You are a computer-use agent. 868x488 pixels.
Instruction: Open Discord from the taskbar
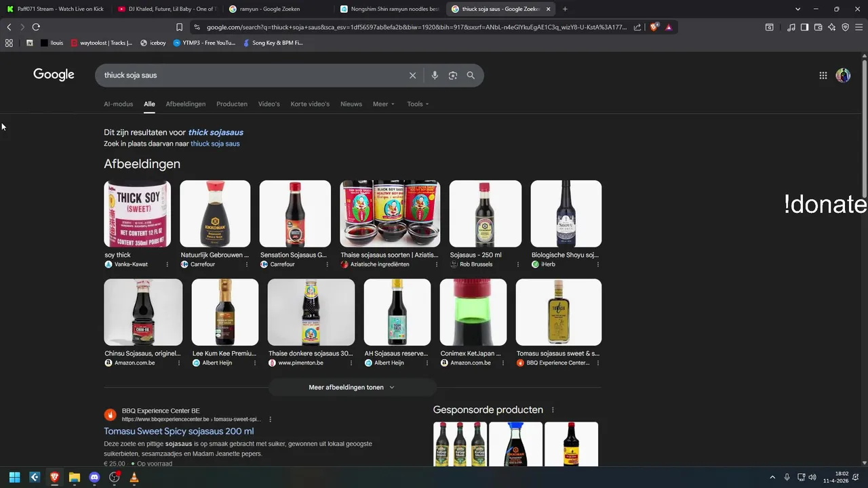point(94,477)
